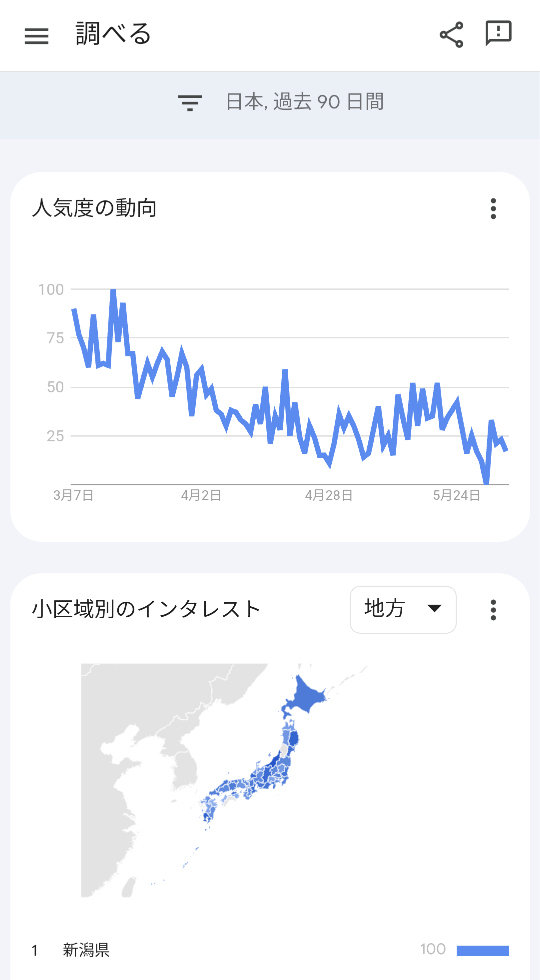Open the hamburger navigation menu
The height and width of the screenshot is (980, 540).
37,36
